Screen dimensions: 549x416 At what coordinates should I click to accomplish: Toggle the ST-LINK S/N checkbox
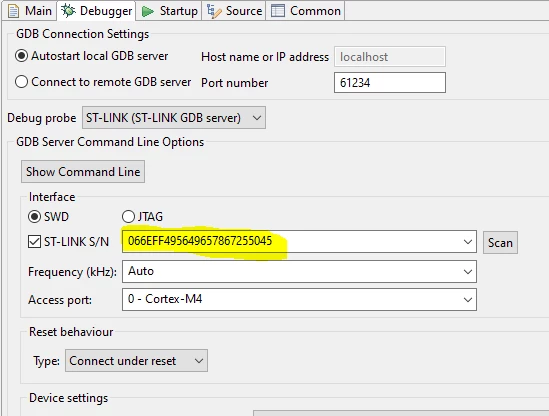pyautogui.click(x=34, y=242)
